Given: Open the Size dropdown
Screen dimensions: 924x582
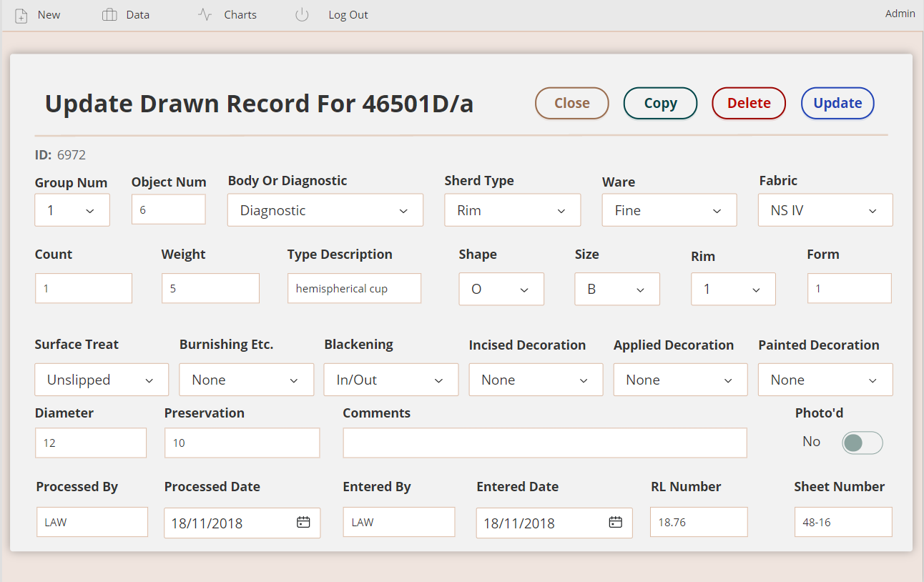Looking at the screenshot, I should (x=617, y=289).
